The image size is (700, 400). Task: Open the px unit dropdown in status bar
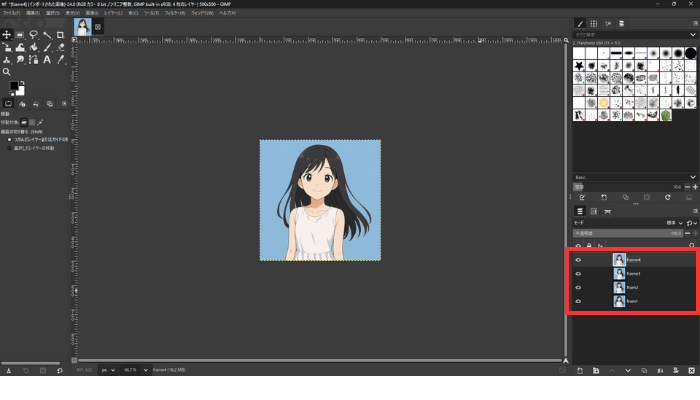[108, 370]
